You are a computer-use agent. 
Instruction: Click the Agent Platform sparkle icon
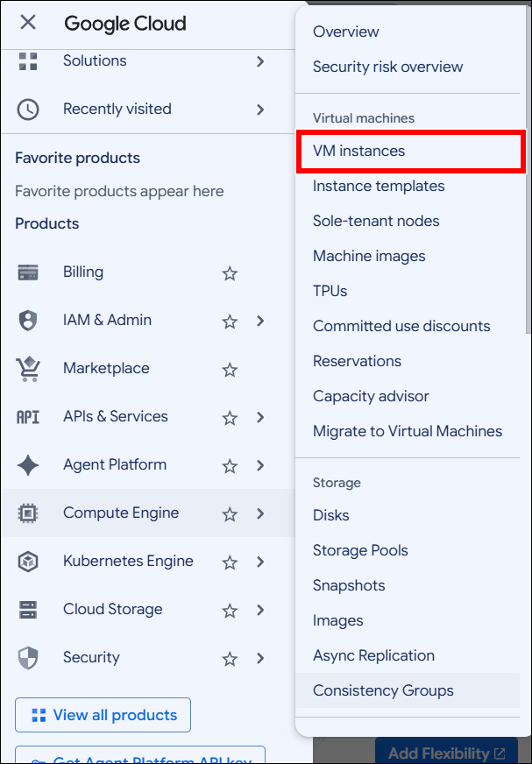coord(28,465)
